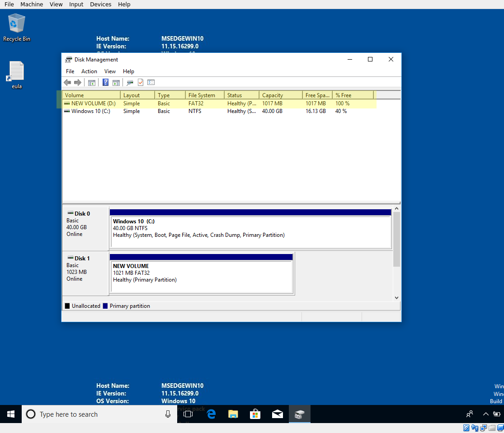Viewport: 504px width, 433px height.
Task: Open the People icon in the system tray
Action: (470, 414)
